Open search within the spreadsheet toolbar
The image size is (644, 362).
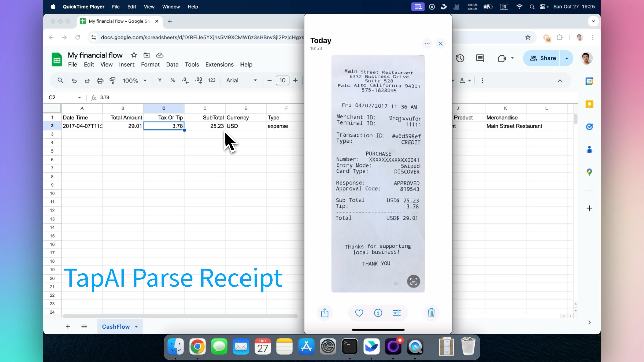(x=60, y=80)
